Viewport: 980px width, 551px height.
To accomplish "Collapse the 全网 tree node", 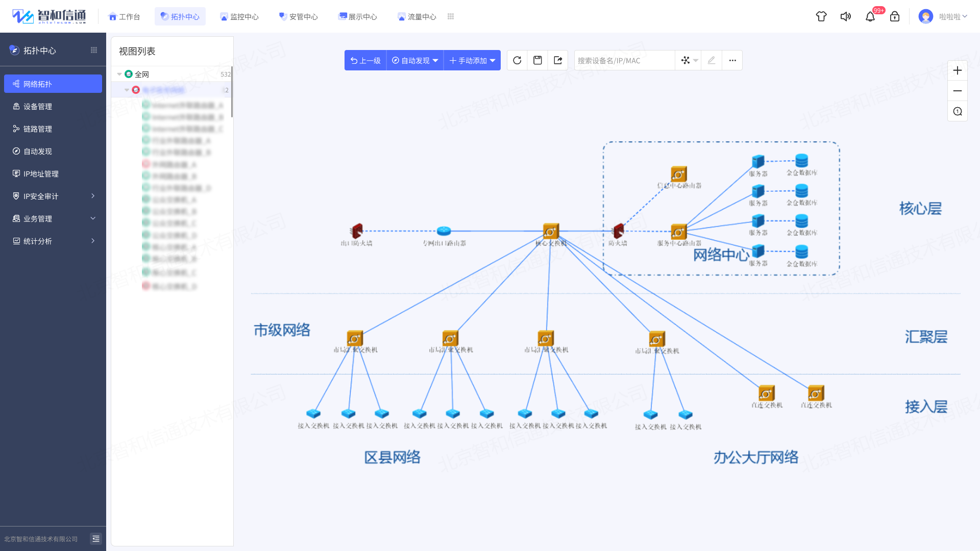I will tap(118, 74).
